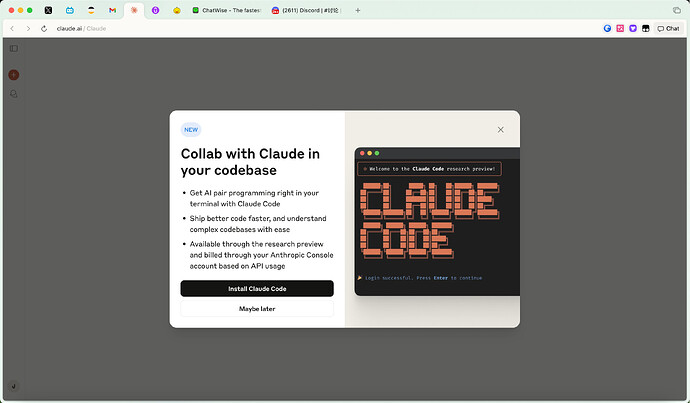Dismiss the dialog with Maybe later
Viewport: 690px width, 403px height.
(x=257, y=309)
